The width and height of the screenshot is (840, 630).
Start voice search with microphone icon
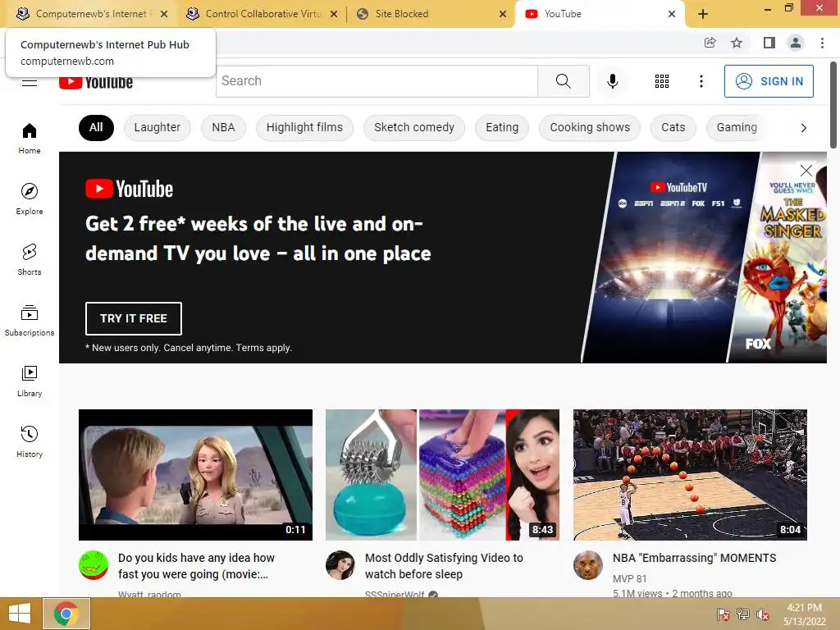point(612,81)
